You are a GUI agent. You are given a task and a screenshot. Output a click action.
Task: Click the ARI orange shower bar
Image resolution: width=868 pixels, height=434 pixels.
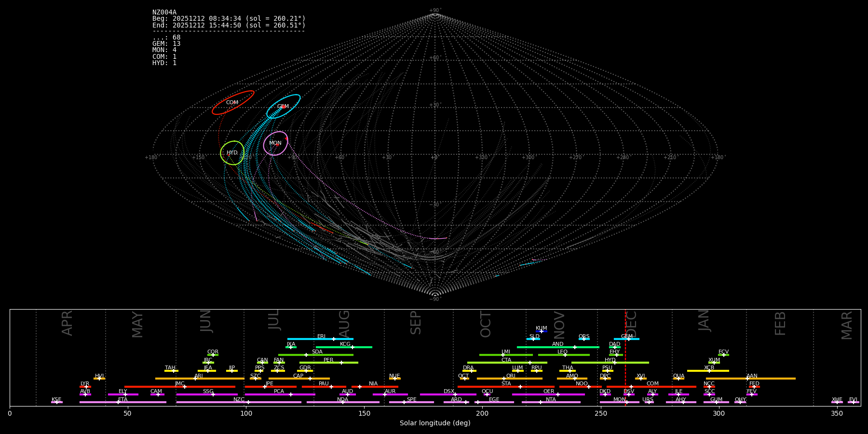point(200,379)
